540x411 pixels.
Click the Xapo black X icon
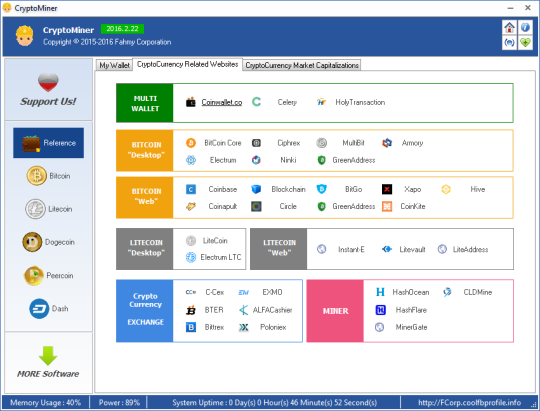387,189
